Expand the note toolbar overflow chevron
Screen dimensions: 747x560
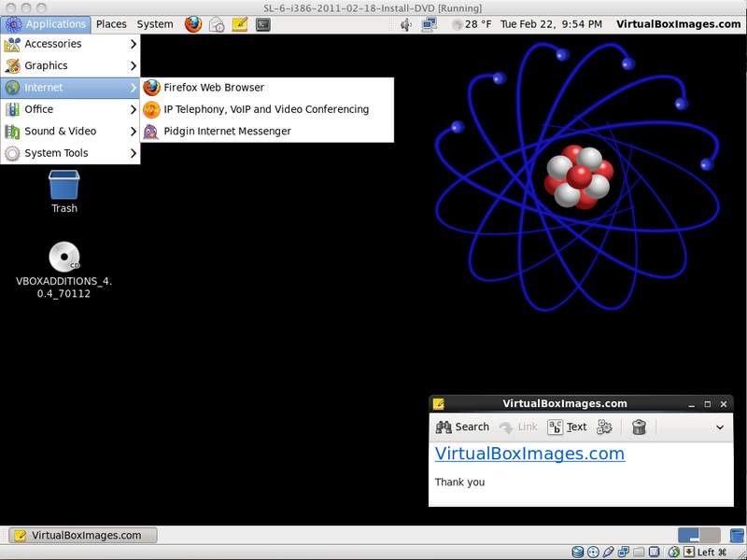(x=720, y=427)
